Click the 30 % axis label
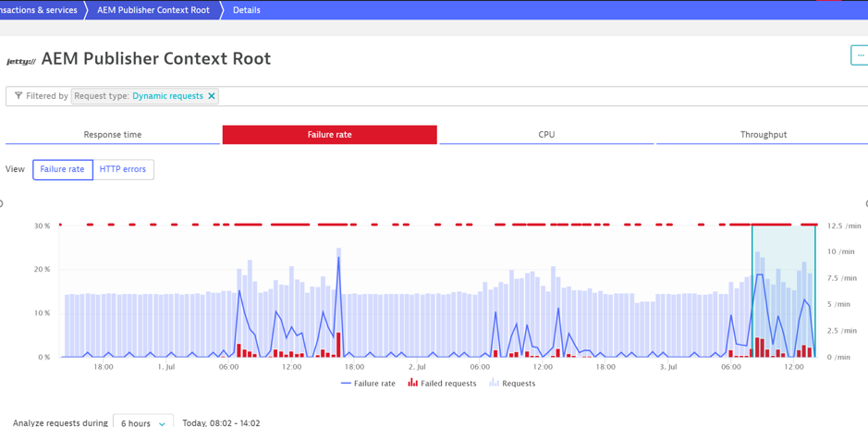Image resolution: width=868 pixels, height=427 pixels. point(43,226)
